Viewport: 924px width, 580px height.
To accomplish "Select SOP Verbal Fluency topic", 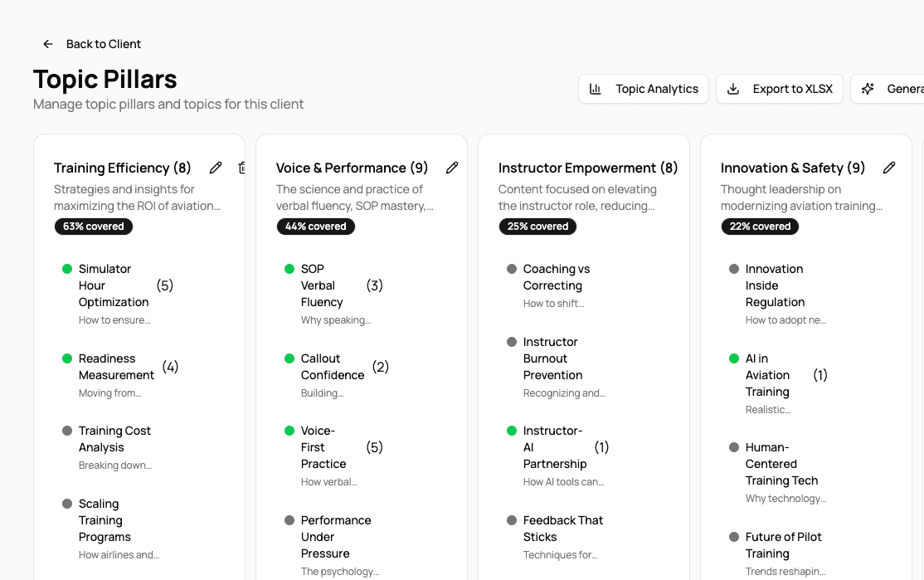I will point(322,285).
